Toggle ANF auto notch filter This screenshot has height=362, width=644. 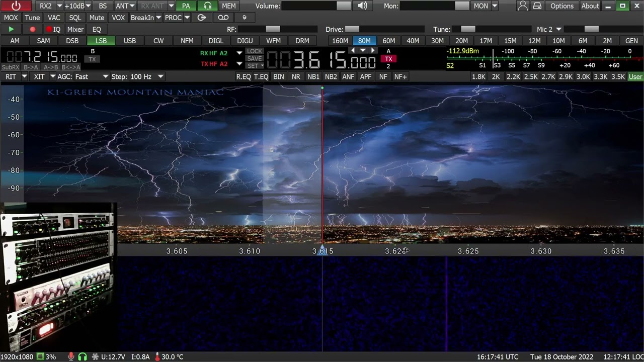[348, 76]
